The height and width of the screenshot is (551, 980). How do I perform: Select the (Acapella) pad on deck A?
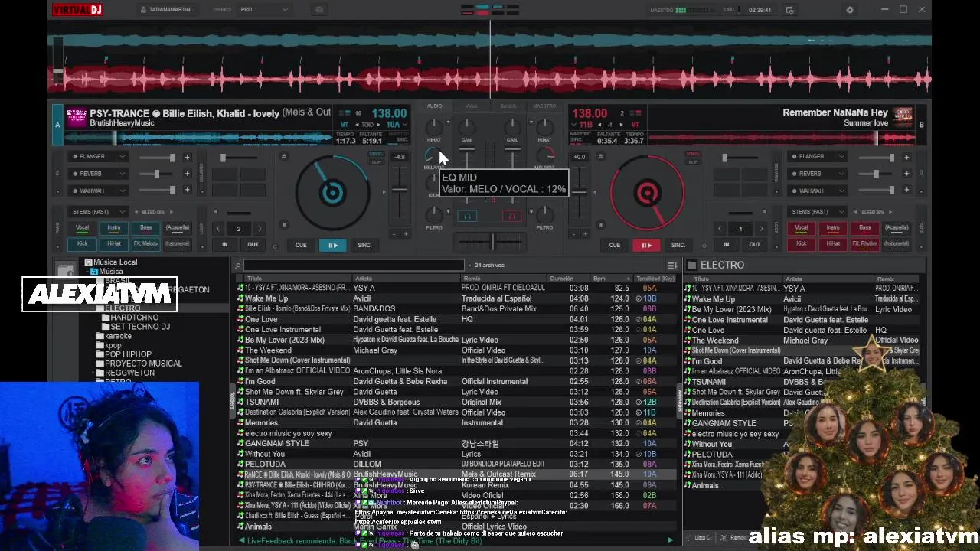coord(177,227)
